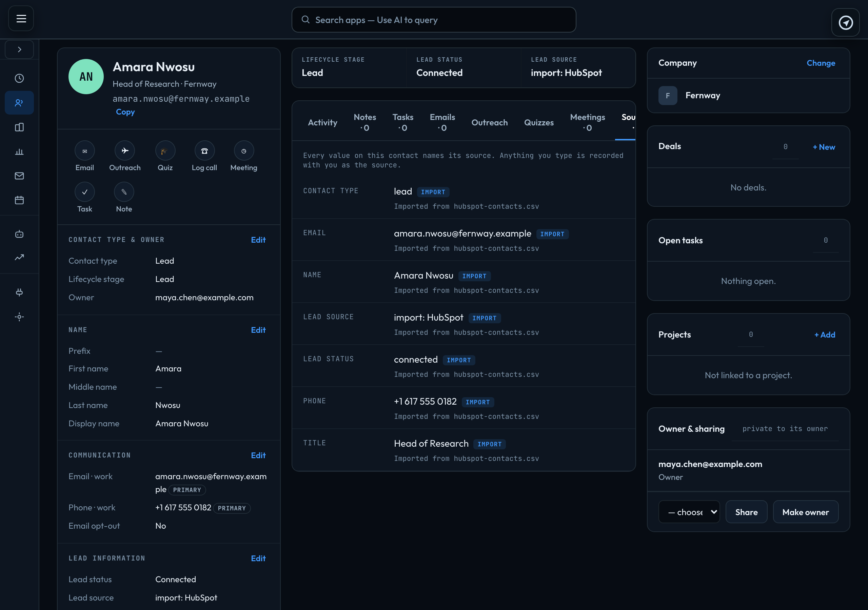Image resolution: width=868 pixels, height=610 pixels.
Task: Open the robot assistant sidebar icon
Action: (x=19, y=234)
